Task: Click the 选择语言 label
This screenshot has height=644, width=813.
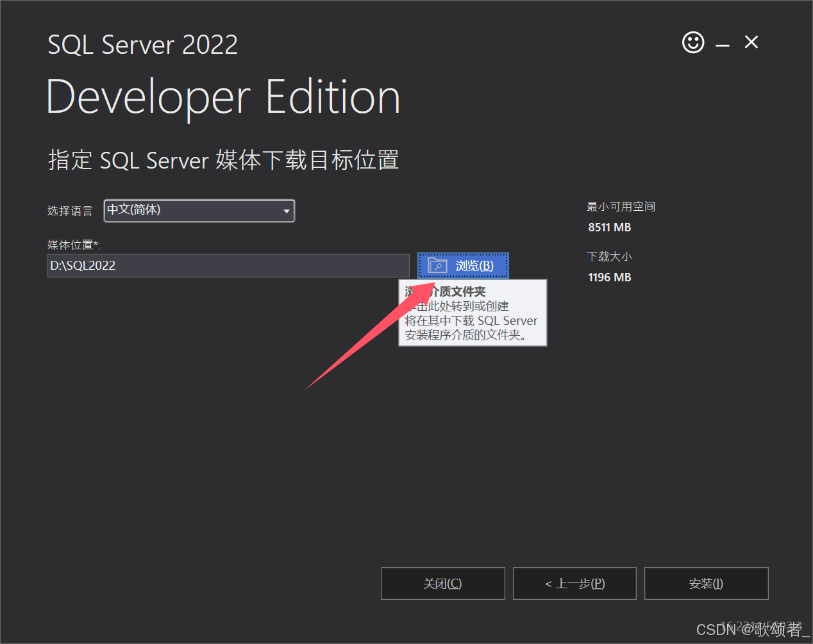Action: (x=70, y=211)
